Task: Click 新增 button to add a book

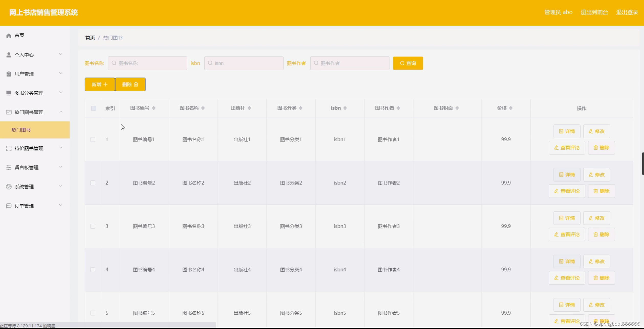Action: [x=99, y=85]
